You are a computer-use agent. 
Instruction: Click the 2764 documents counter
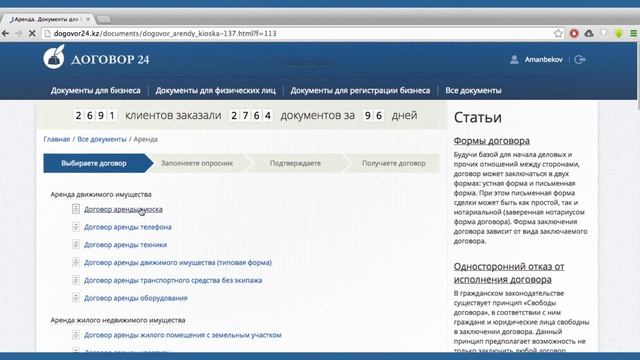click(x=251, y=116)
